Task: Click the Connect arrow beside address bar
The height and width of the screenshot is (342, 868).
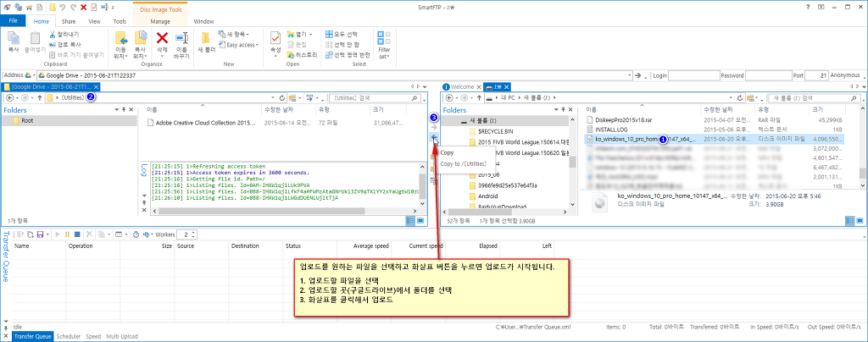Action: pyautogui.click(x=637, y=75)
